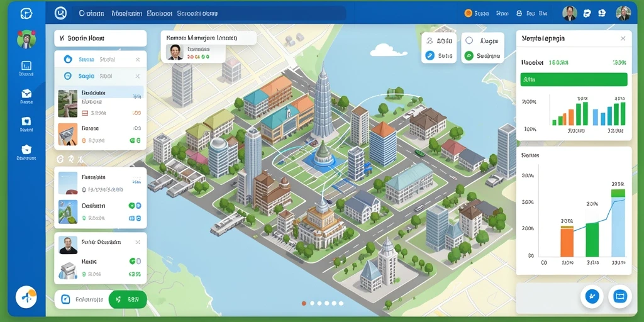Click the round white button at sidebar bottom
The image size is (644, 322).
26,297
